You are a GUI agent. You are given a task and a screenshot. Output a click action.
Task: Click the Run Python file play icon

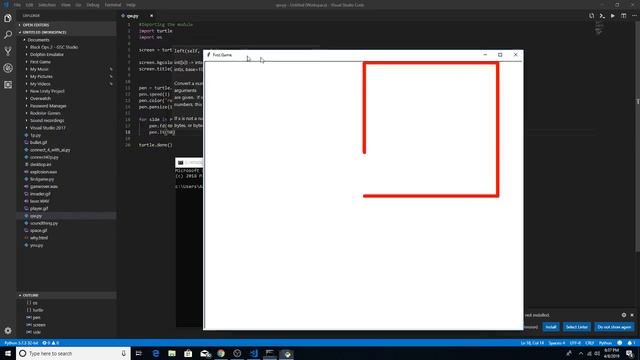pyautogui.click(x=613, y=16)
